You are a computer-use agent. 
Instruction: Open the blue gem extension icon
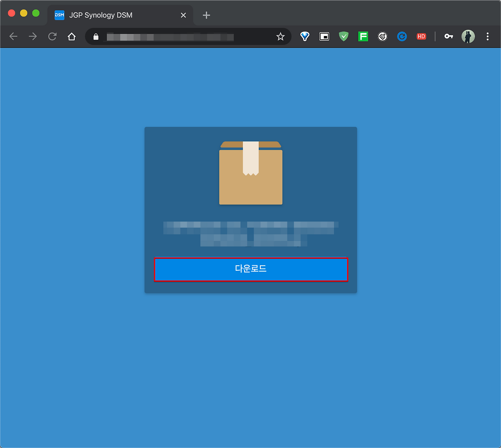[305, 36]
